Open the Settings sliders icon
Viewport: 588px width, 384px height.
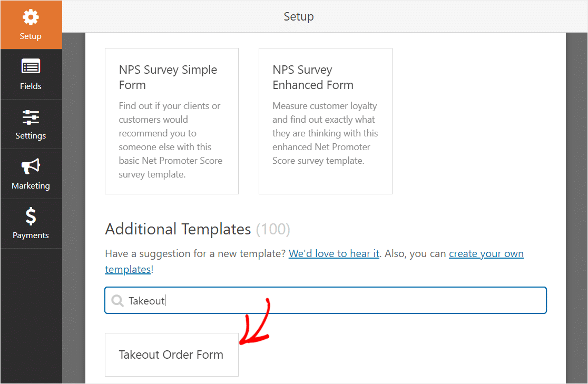click(x=31, y=117)
